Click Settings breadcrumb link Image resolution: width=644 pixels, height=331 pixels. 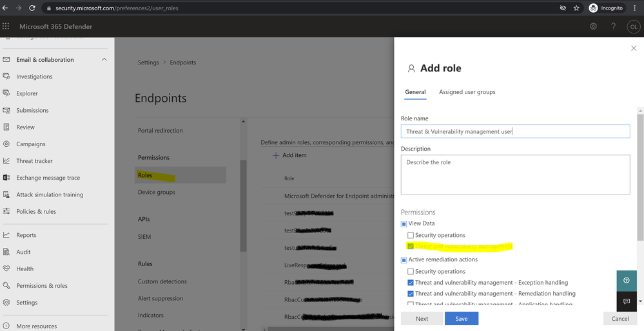(148, 62)
